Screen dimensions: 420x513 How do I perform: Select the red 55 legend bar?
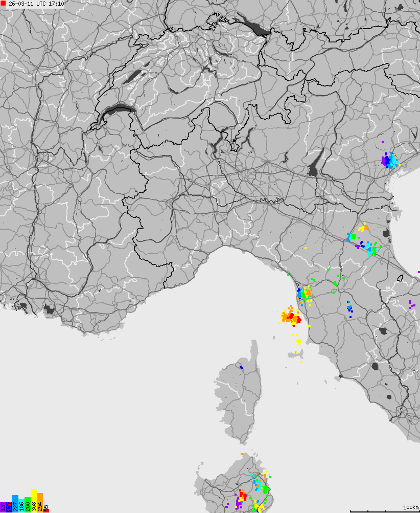[46, 509]
